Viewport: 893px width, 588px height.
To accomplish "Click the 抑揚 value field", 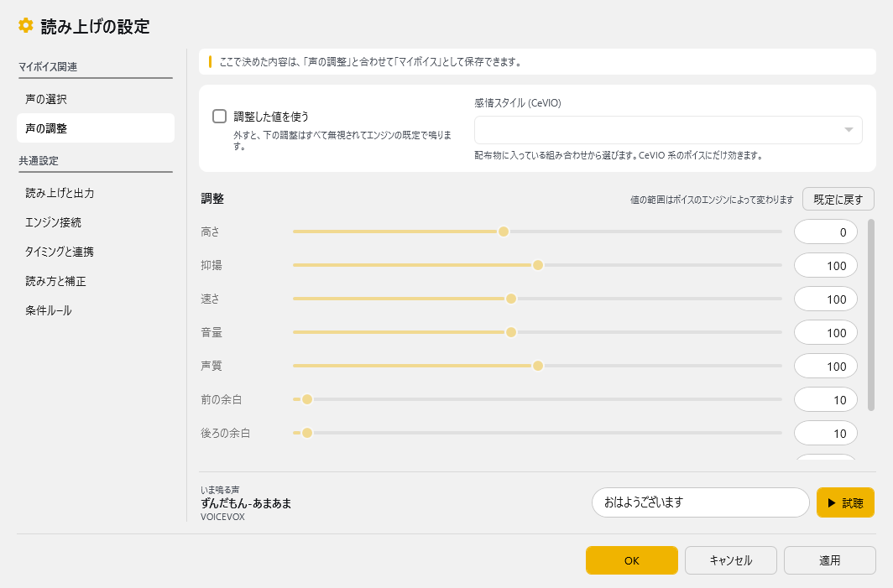I will coord(825,265).
